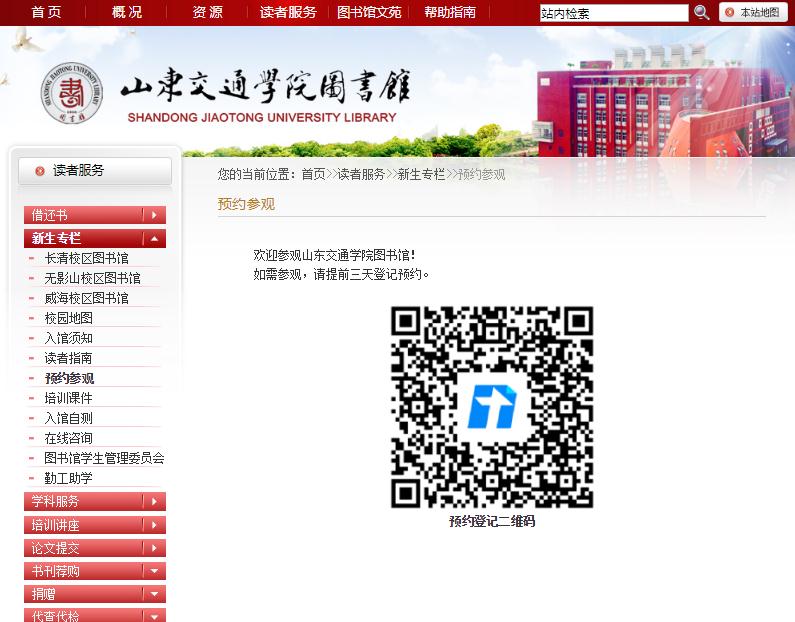The width and height of the screenshot is (795, 622).
Task: Click SHANDONG JIAOTONG UNIVERSITY LIBRARY subtitle
Action: [x=262, y=118]
